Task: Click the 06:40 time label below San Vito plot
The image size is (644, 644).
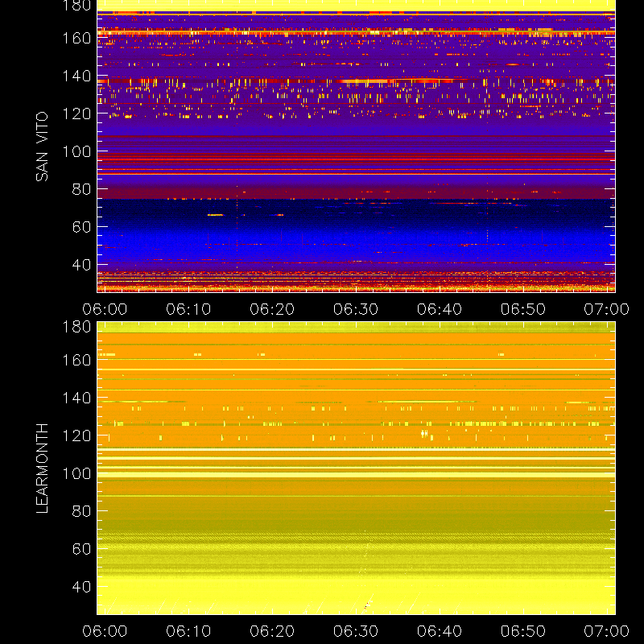Action: 440,309
